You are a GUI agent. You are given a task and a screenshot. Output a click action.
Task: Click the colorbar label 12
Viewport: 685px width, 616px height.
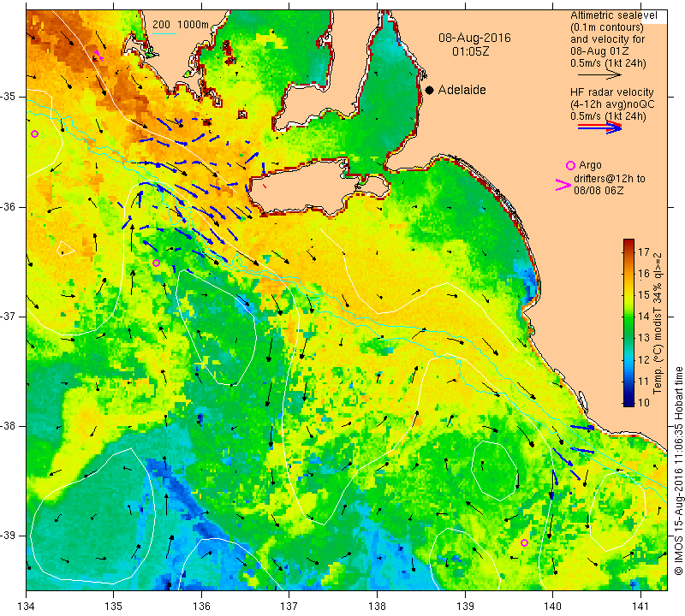coord(644,359)
